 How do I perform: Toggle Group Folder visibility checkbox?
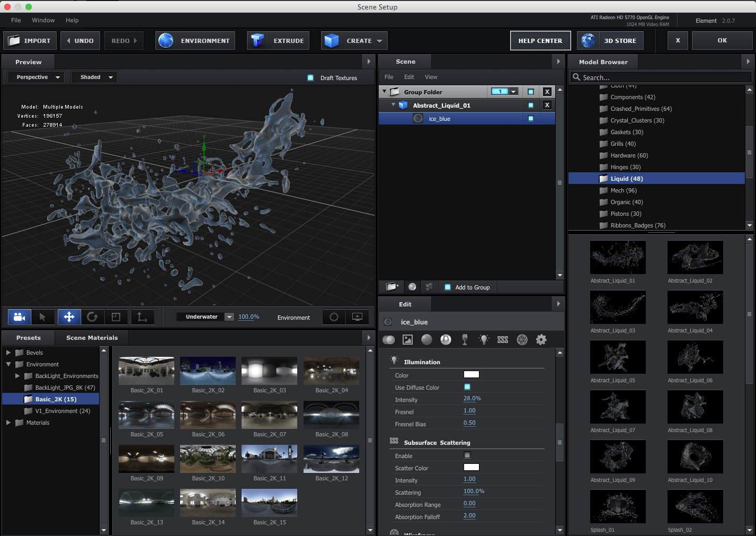pos(531,92)
